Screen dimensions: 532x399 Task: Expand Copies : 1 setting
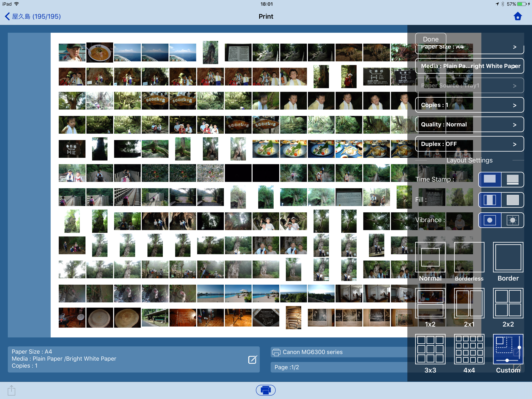coord(469,105)
